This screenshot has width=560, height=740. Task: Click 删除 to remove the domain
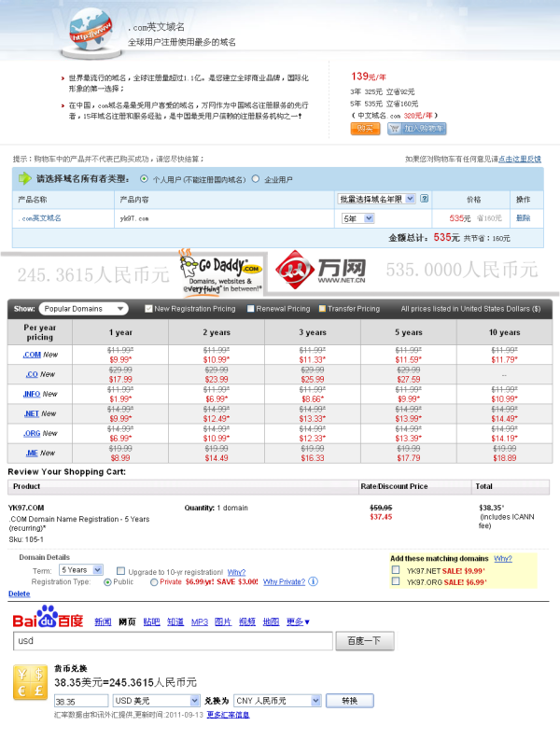click(x=524, y=218)
